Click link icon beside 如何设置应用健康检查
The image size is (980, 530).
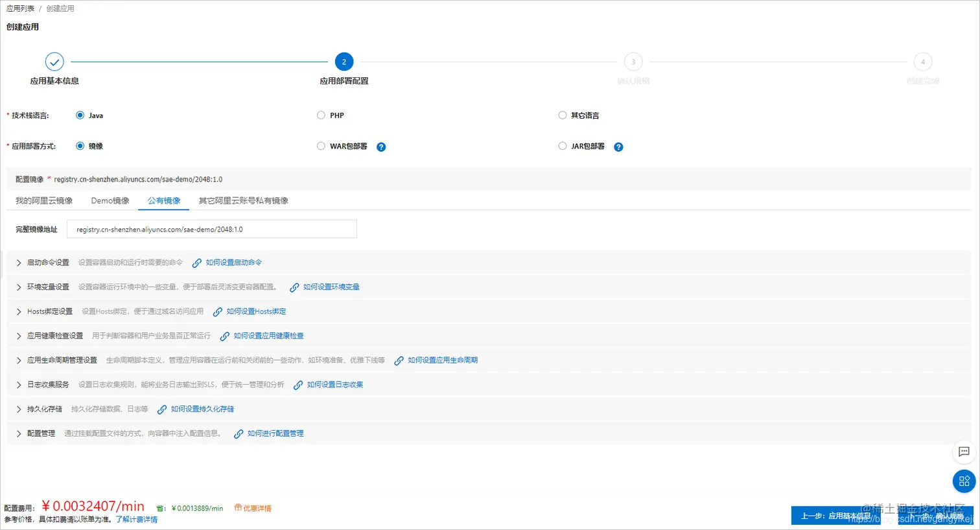[225, 337]
